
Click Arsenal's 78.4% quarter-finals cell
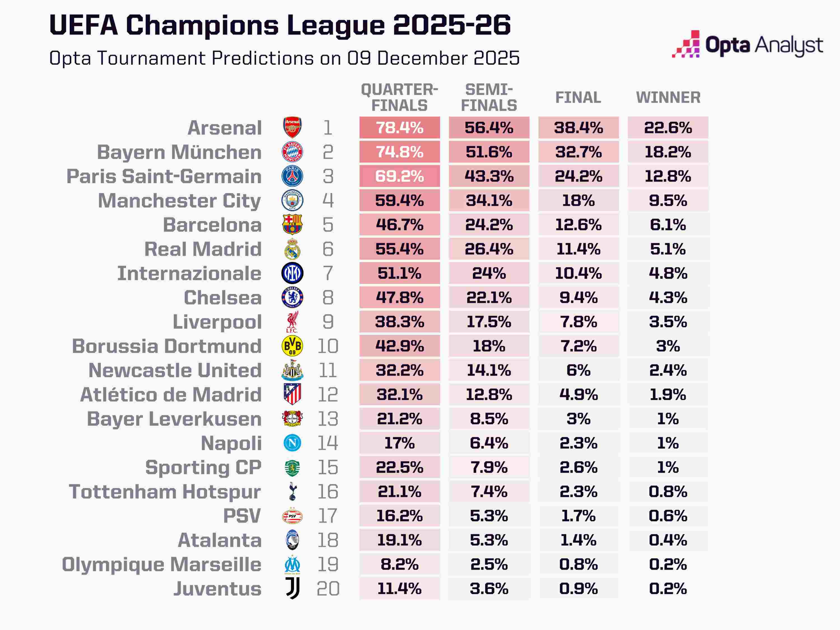[x=400, y=128]
